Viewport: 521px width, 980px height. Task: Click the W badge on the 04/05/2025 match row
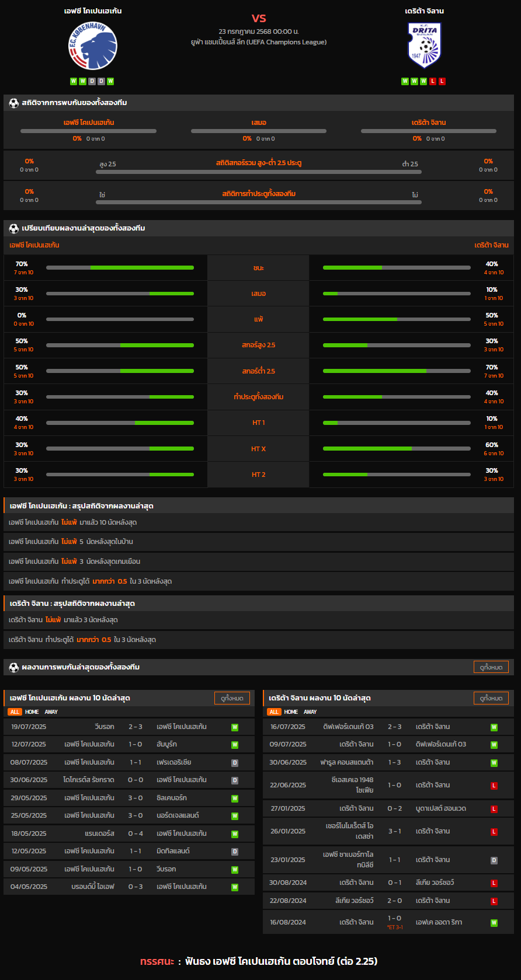(x=235, y=887)
